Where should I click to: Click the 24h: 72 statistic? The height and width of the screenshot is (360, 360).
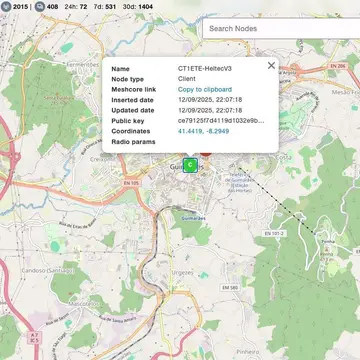point(76,7)
